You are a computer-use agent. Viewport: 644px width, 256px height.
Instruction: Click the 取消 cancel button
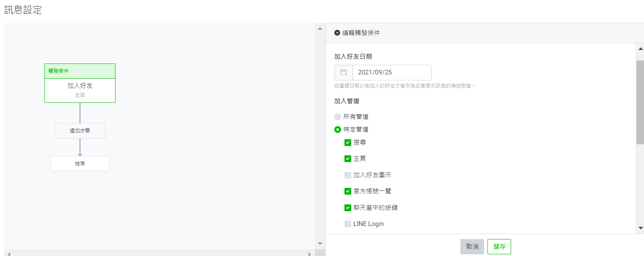point(472,246)
